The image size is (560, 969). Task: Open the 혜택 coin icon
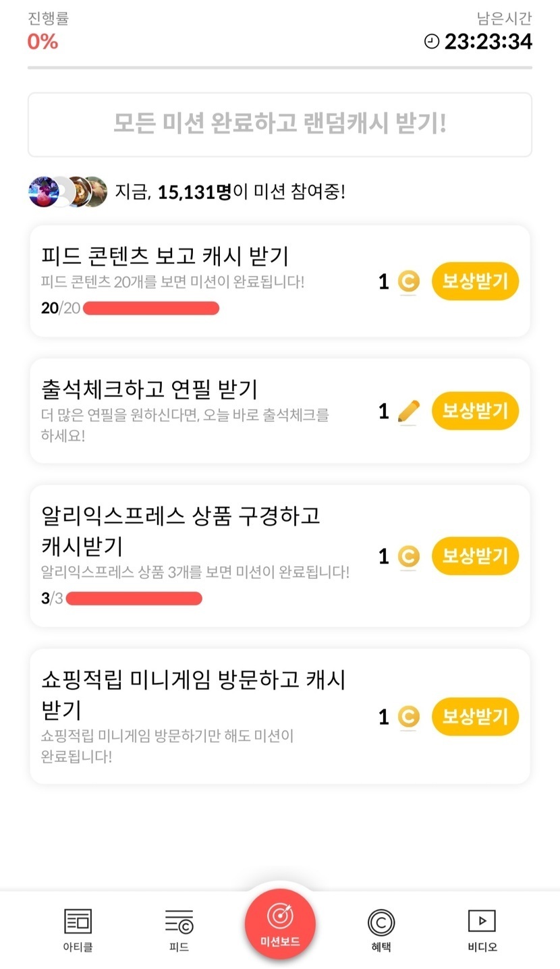tap(381, 922)
